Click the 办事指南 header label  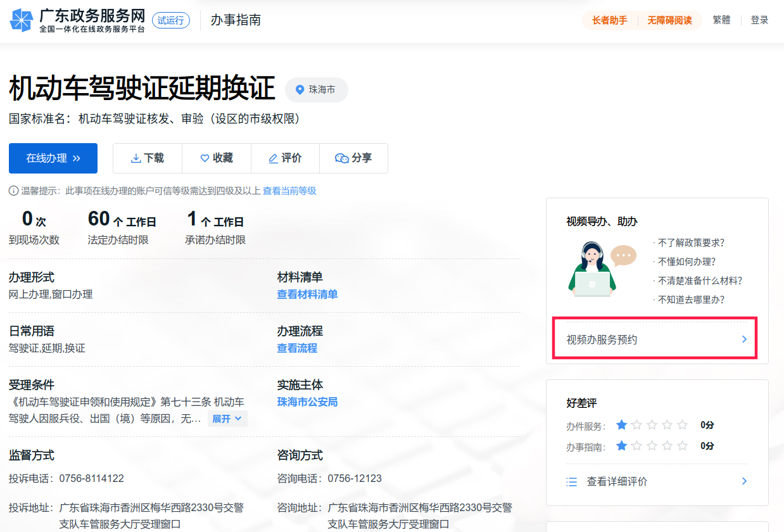(x=236, y=20)
